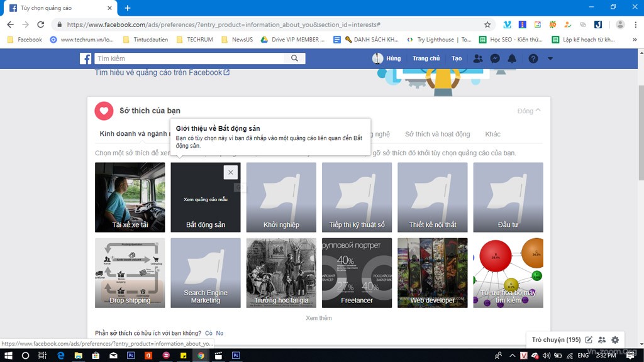Screen dimensions: 644x362
Task: Open the Microsoft Store taskbar icon
Action: [96, 356]
